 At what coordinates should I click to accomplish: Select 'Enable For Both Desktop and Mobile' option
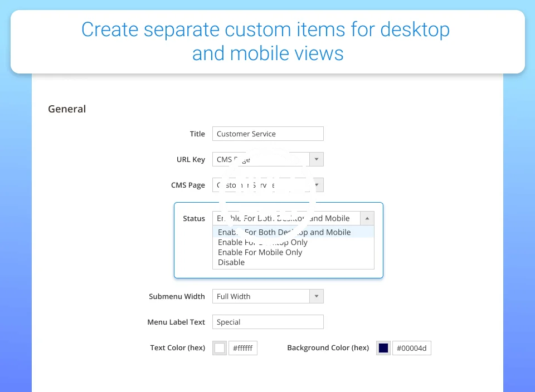point(284,232)
